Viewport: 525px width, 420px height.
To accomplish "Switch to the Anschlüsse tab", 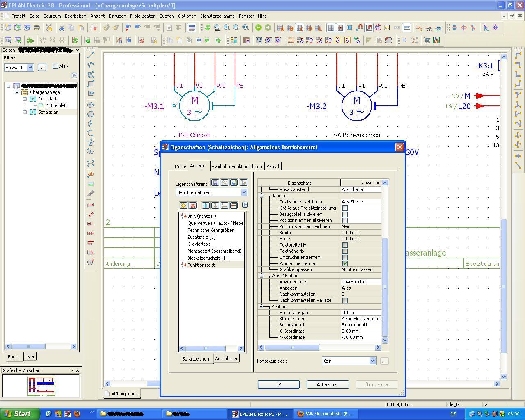I will pyautogui.click(x=226, y=358).
